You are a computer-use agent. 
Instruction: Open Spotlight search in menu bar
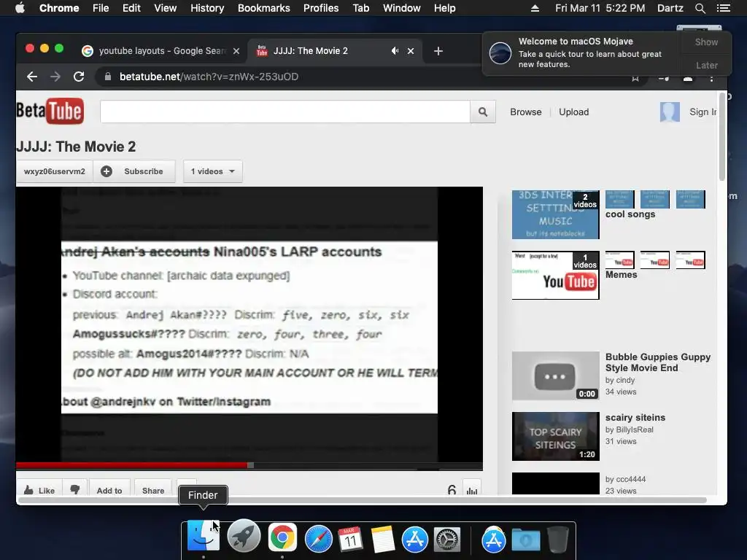click(x=700, y=8)
